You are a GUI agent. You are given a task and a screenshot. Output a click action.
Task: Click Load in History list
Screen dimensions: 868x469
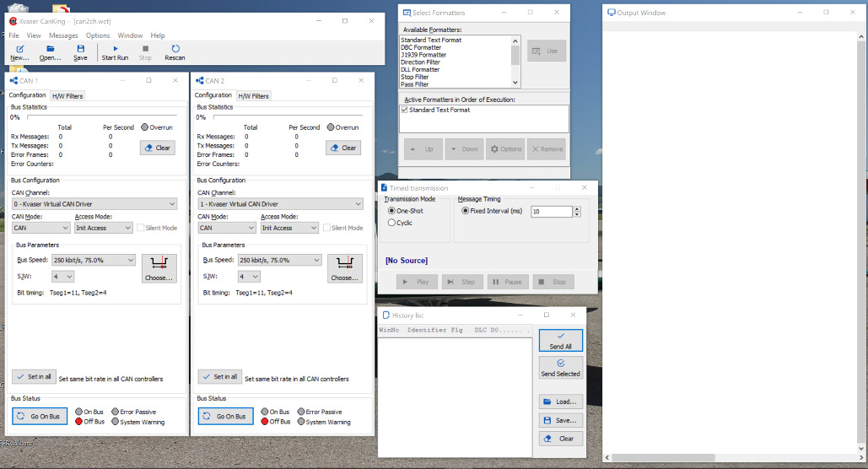click(x=561, y=402)
